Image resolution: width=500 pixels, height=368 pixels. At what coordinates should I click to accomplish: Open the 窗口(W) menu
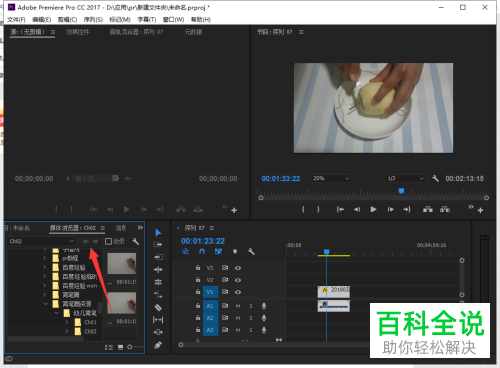coord(173,20)
